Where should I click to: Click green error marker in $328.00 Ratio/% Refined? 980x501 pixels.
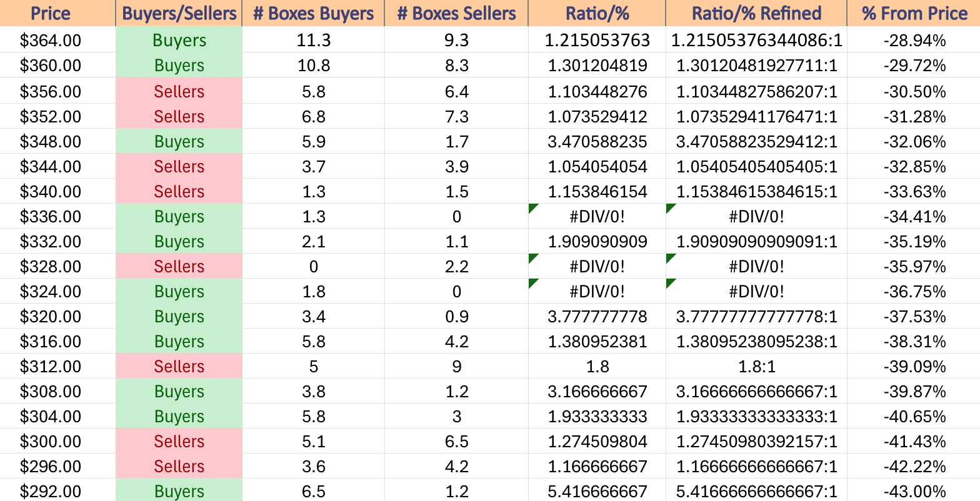(671, 258)
